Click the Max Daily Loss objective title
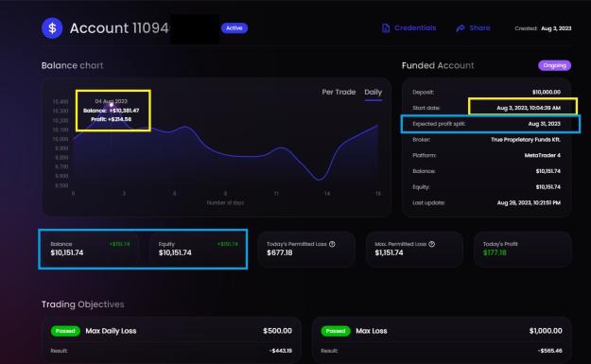The image size is (591, 364). (111, 331)
